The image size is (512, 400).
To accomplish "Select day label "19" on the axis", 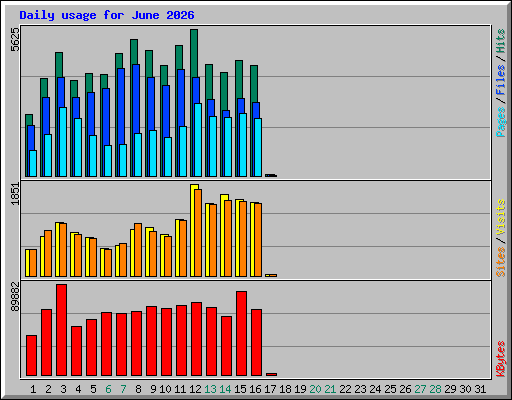I will point(300,389).
